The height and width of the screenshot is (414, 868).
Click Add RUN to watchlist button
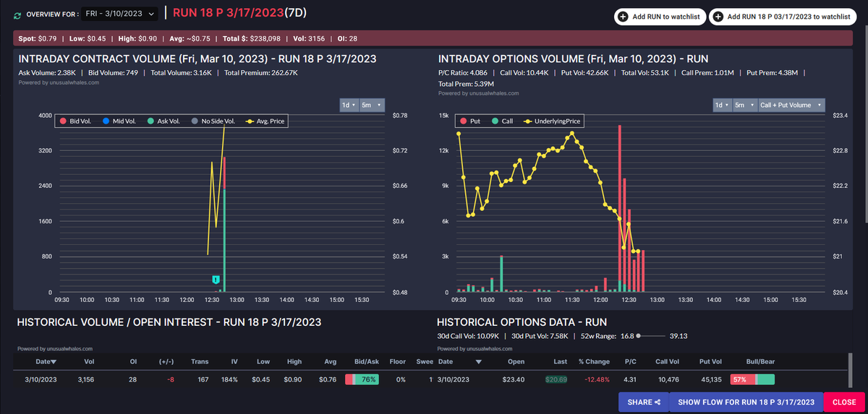click(x=660, y=17)
